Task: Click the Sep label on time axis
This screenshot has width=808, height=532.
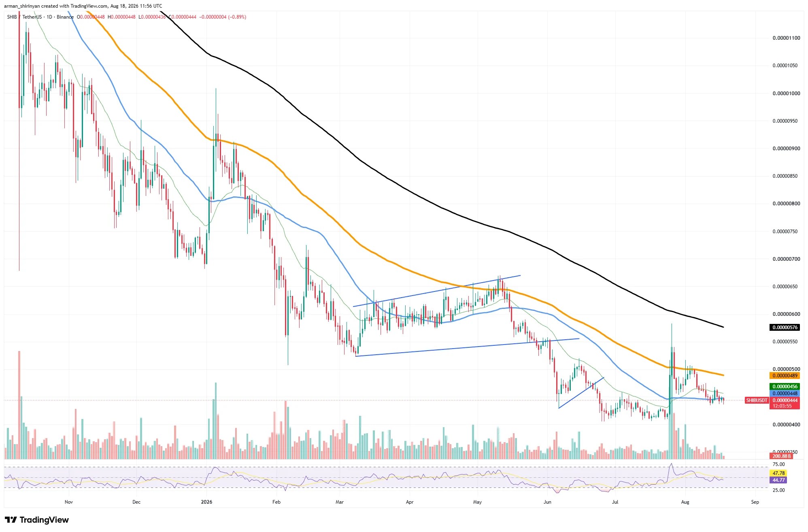Action: 755,502
